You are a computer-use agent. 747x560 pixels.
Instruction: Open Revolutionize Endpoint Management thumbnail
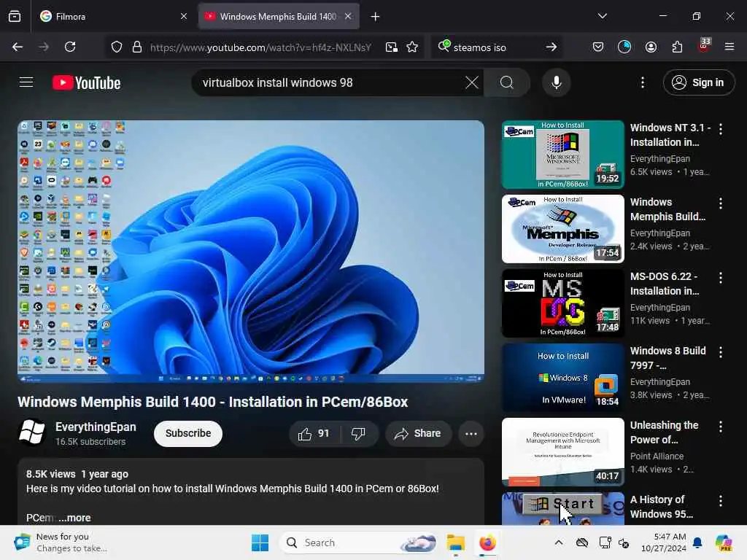point(562,452)
